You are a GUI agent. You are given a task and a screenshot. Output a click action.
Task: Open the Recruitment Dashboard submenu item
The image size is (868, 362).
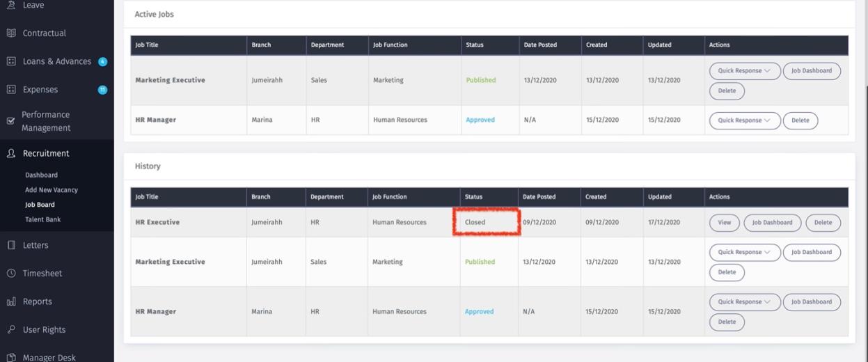[x=41, y=175]
